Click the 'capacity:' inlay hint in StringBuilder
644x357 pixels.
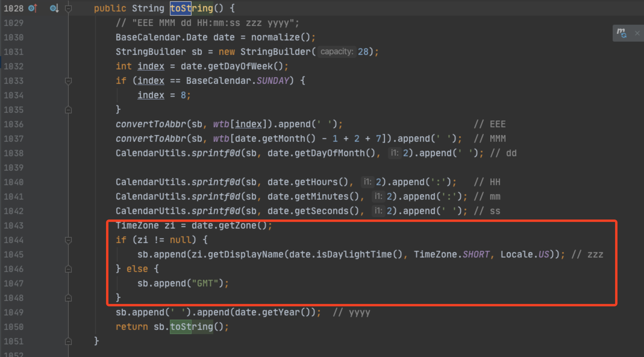click(336, 52)
